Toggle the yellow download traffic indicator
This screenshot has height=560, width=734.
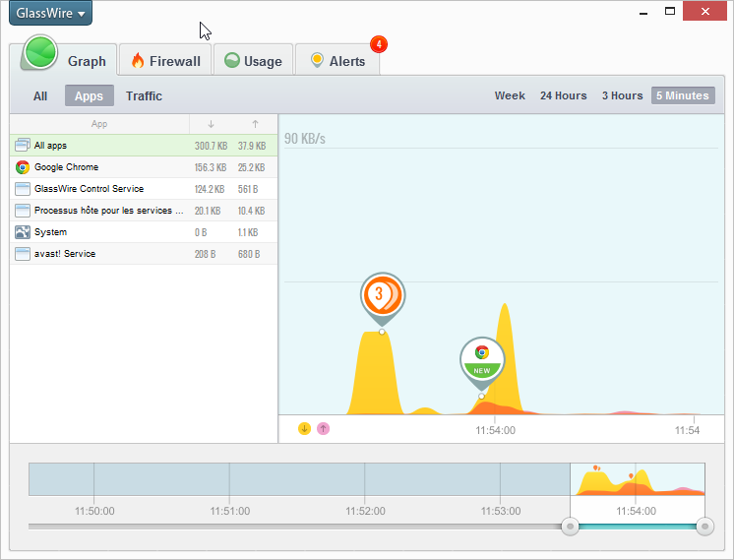coord(304,428)
